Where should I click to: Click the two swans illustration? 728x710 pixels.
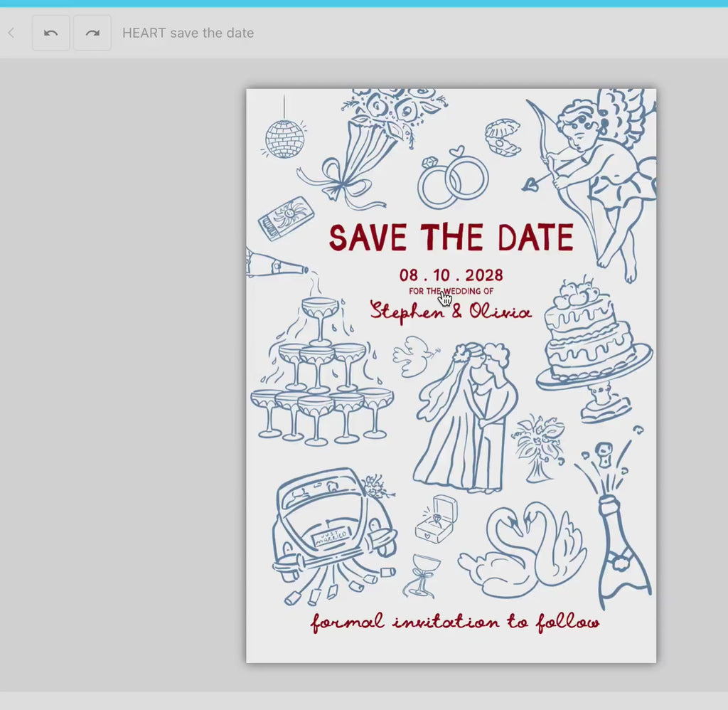(523, 549)
